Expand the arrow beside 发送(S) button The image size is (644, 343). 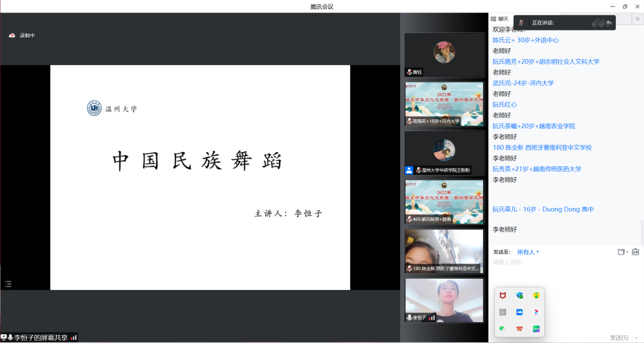(x=636, y=338)
